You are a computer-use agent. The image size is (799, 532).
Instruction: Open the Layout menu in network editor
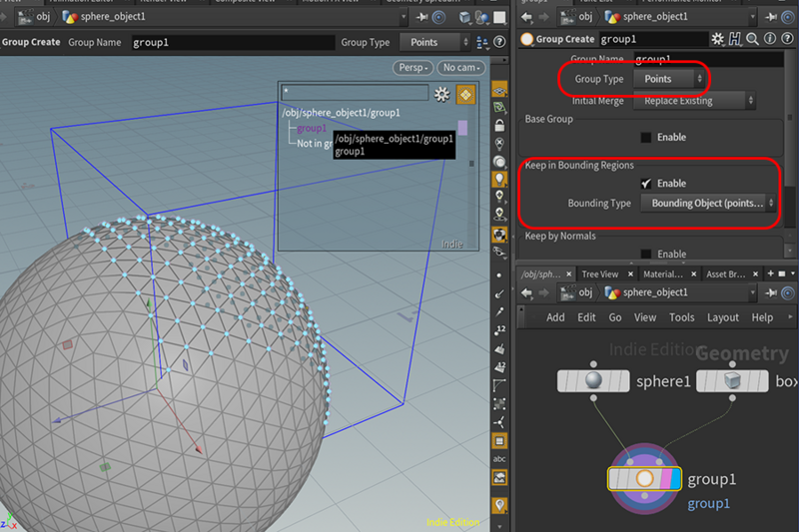click(722, 317)
